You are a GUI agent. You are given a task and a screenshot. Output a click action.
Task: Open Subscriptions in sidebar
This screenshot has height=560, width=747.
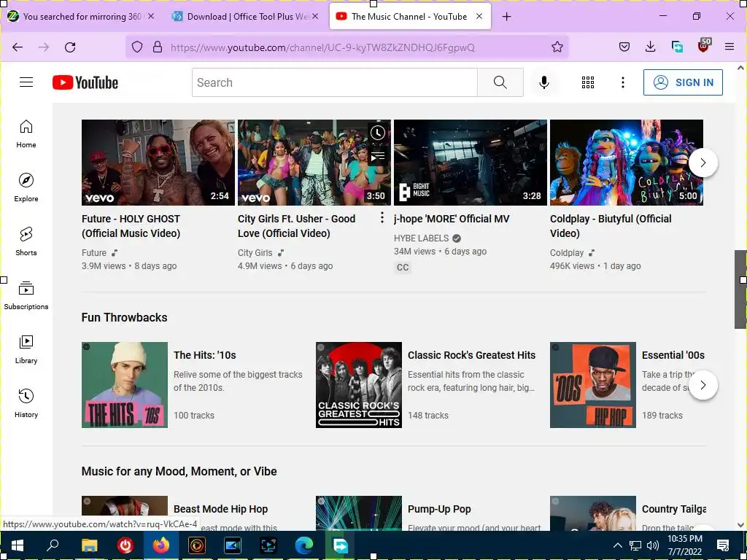[26, 295]
